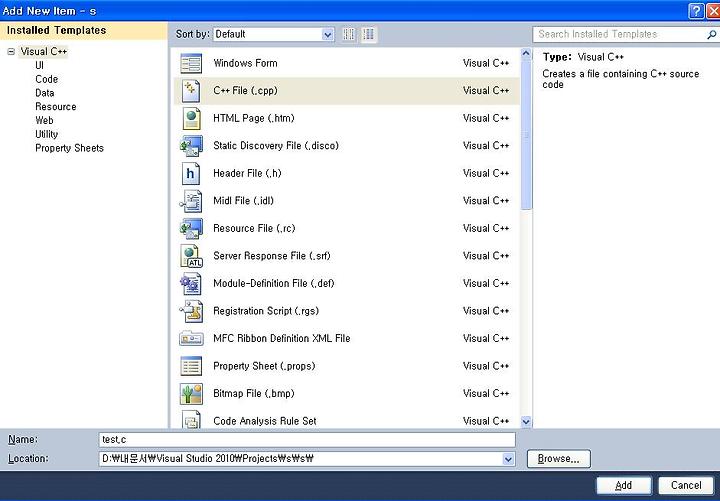Screen dimensions: 720x501
Task: Click the template list scroll down arrow
Action: point(526,421)
